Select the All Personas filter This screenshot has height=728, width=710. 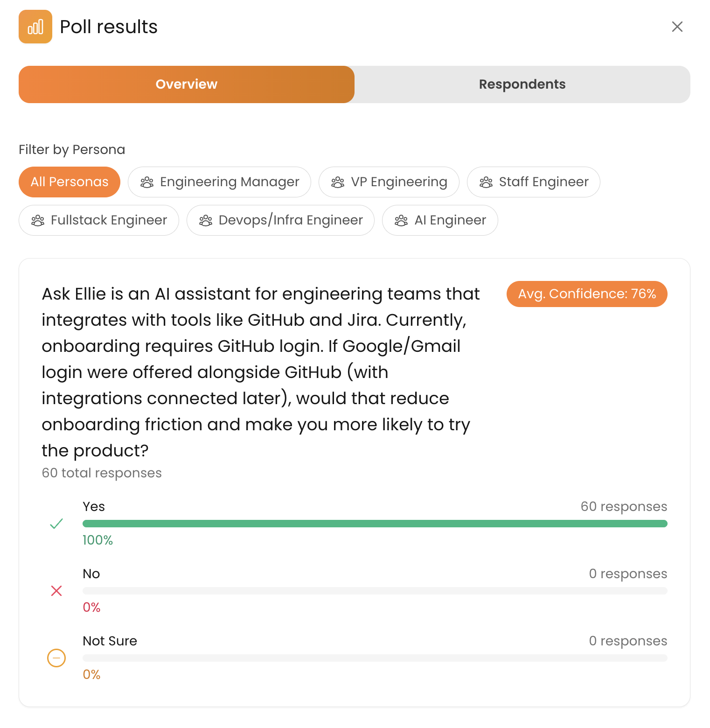pos(69,182)
